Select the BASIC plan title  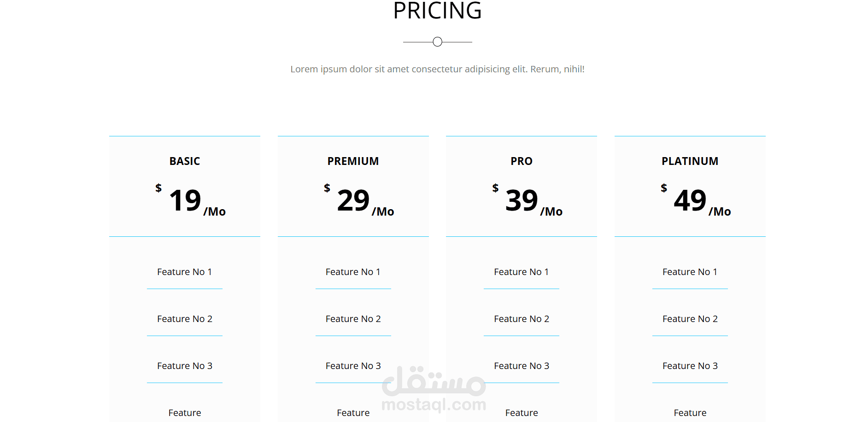(184, 161)
